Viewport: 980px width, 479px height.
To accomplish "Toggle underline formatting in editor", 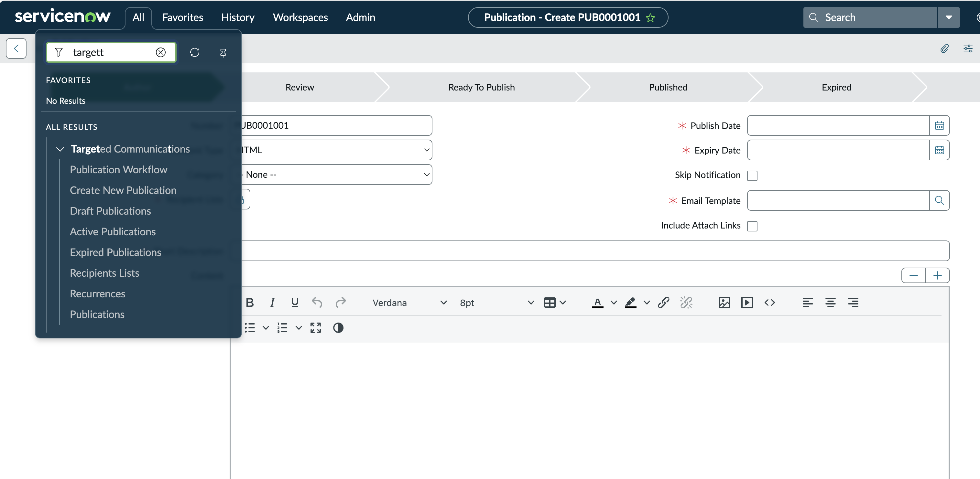I will 295,303.
